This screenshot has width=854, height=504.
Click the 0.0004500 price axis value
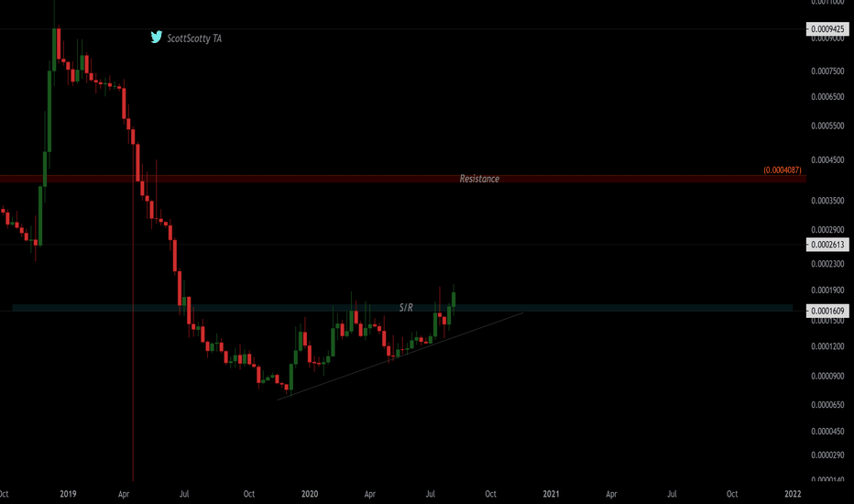coord(827,160)
